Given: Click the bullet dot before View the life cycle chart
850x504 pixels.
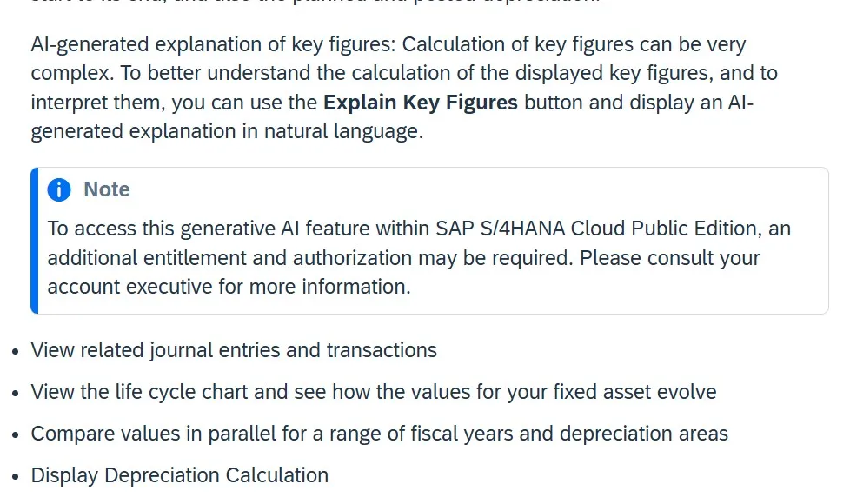Looking at the screenshot, I should (x=15, y=393).
